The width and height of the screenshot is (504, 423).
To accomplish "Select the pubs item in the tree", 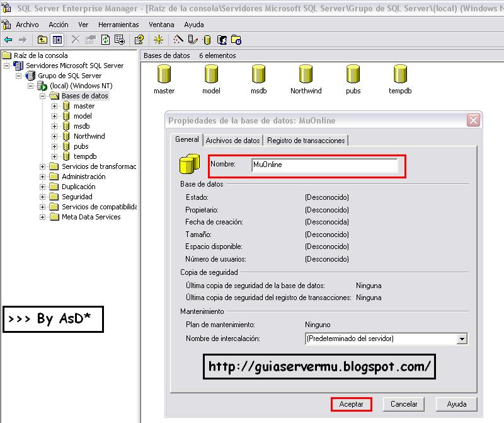I will click(81, 146).
